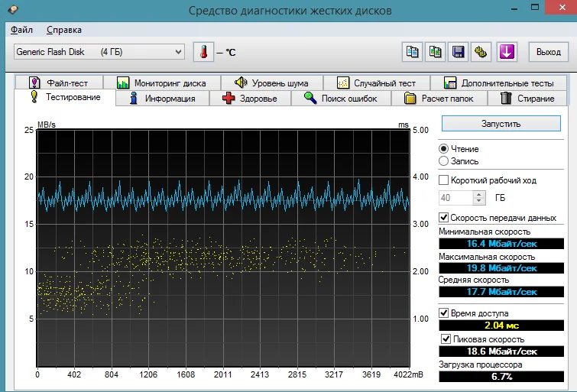
Task: Expand the Generic Flash Disk drive dropdown
Action: tap(99, 52)
